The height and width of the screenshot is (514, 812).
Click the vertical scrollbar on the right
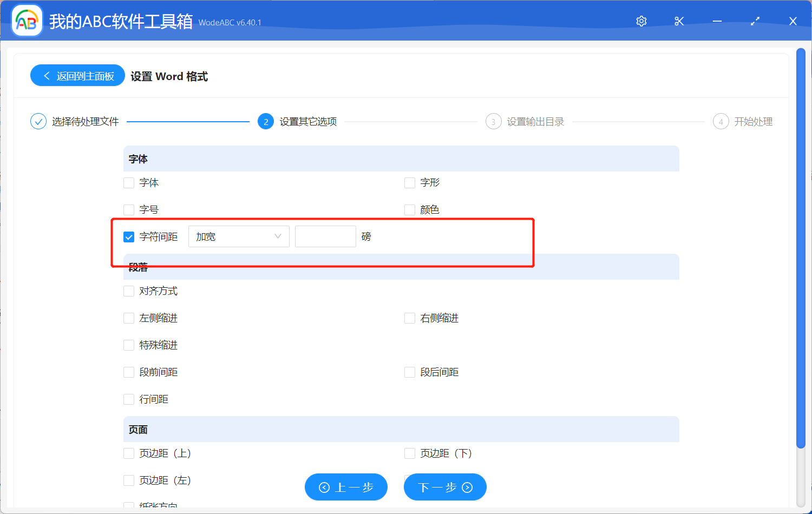(x=801, y=249)
